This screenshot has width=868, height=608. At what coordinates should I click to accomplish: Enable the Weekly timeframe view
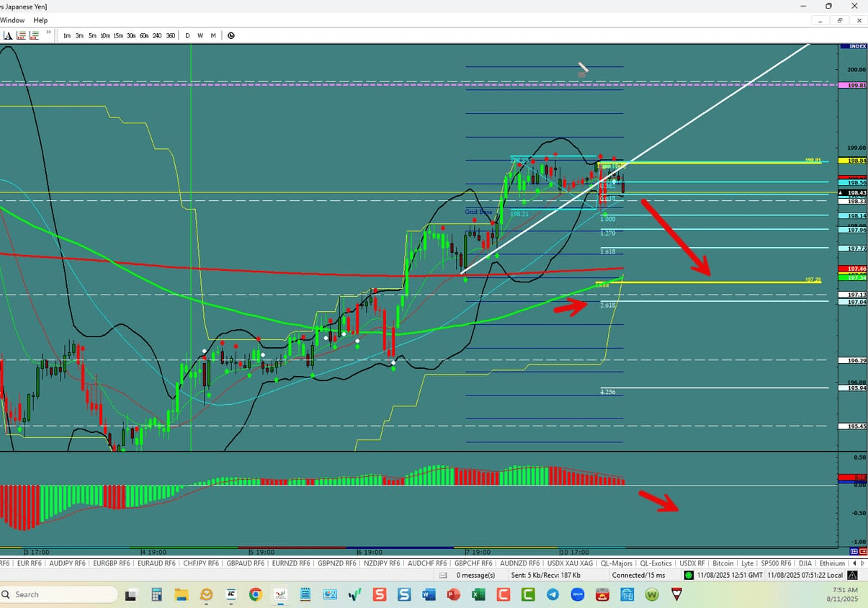coord(200,35)
